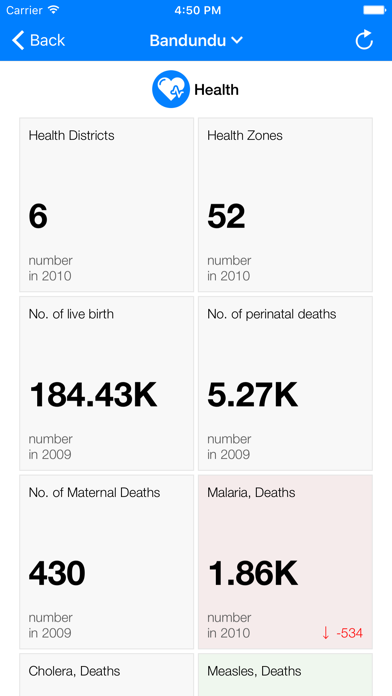
Task: Select the Measles, Deaths green card
Action: [285, 675]
